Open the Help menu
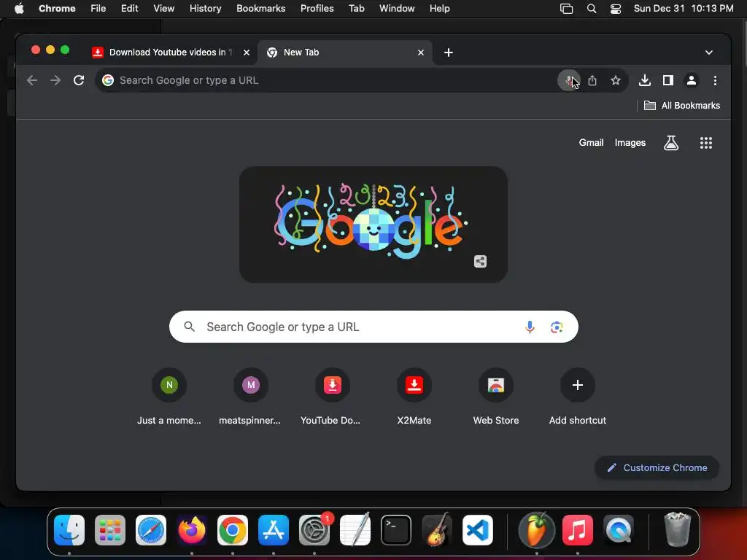The width and height of the screenshot is (747, 560). pos(439,9)
